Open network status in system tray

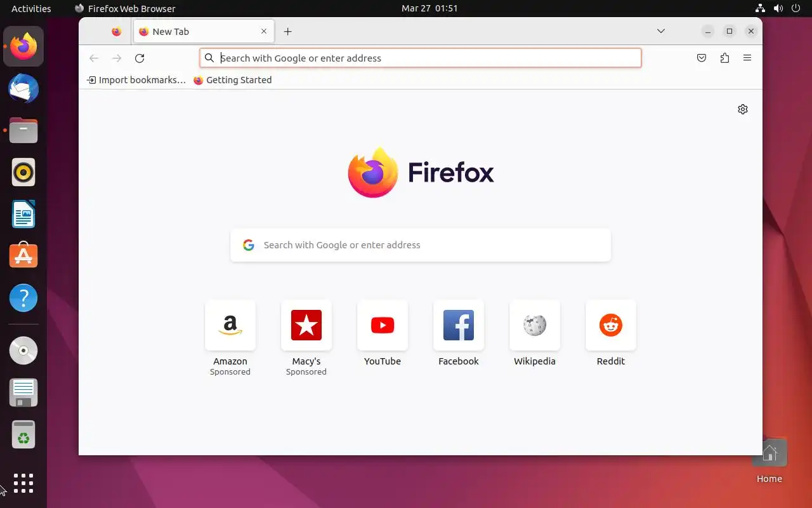click(760, 8)
